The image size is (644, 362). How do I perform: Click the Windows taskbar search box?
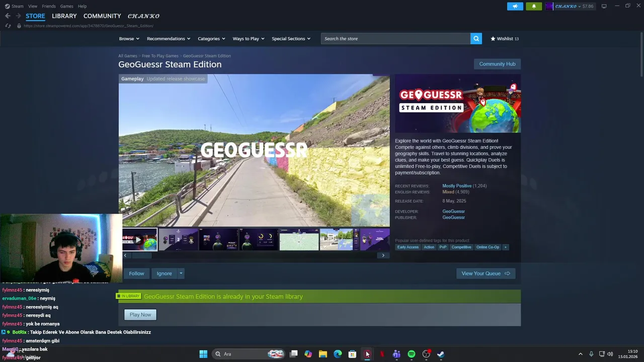(249, 354)
